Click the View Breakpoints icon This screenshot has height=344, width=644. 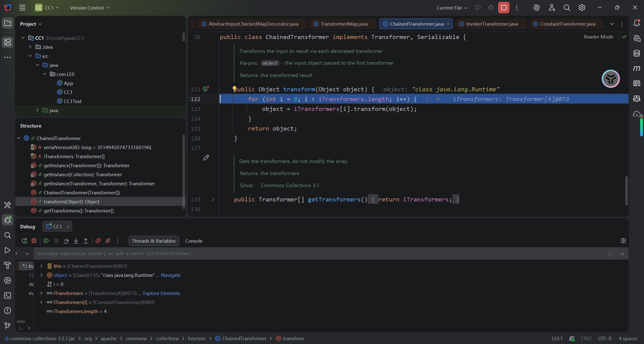pos(98,241)
